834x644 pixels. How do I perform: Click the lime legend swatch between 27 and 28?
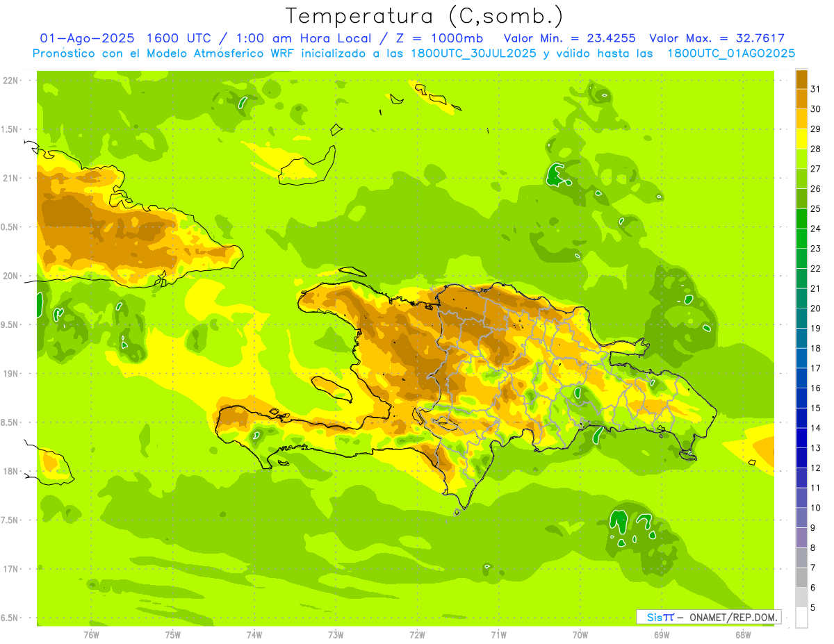pyautogui.click(x=801, y=158)
